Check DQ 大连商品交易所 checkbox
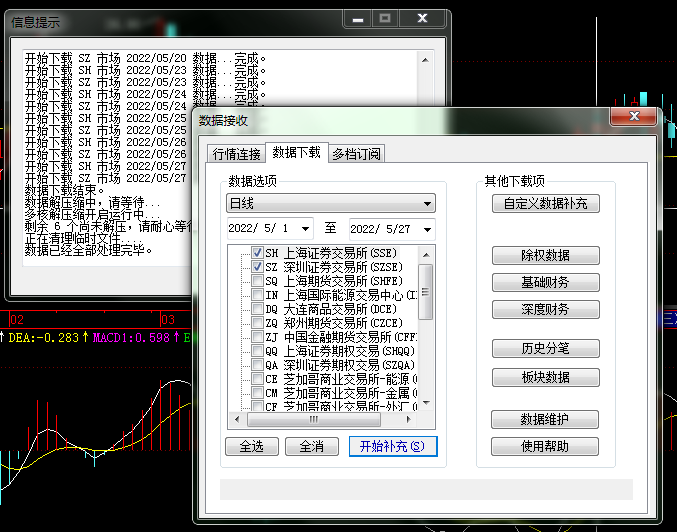This screenshot has height=532, width=677. [x=258, y=308]
